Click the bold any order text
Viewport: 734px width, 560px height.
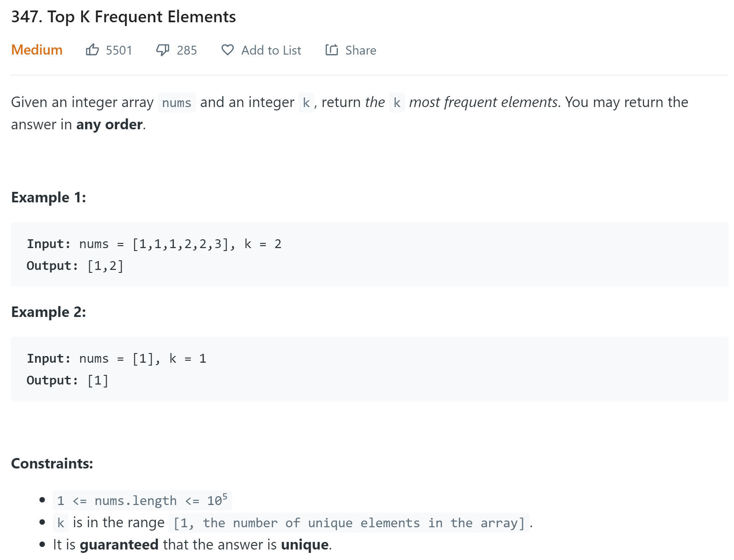pyautogui.click(x=110, y=125)
